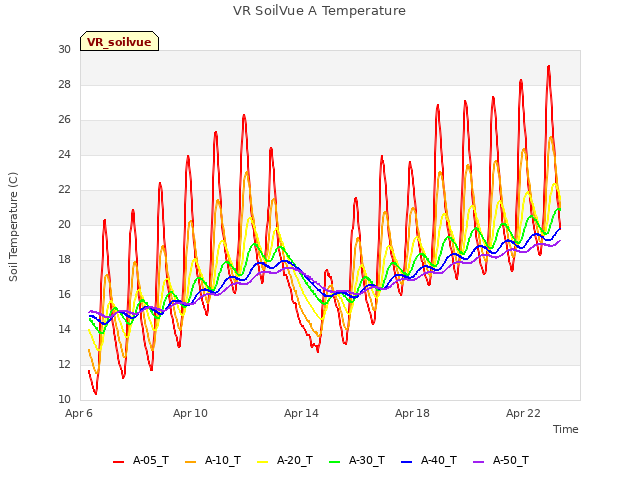Select the A-40_T legend label
This screenshot has width=640, height=480.
pos(439,460)
